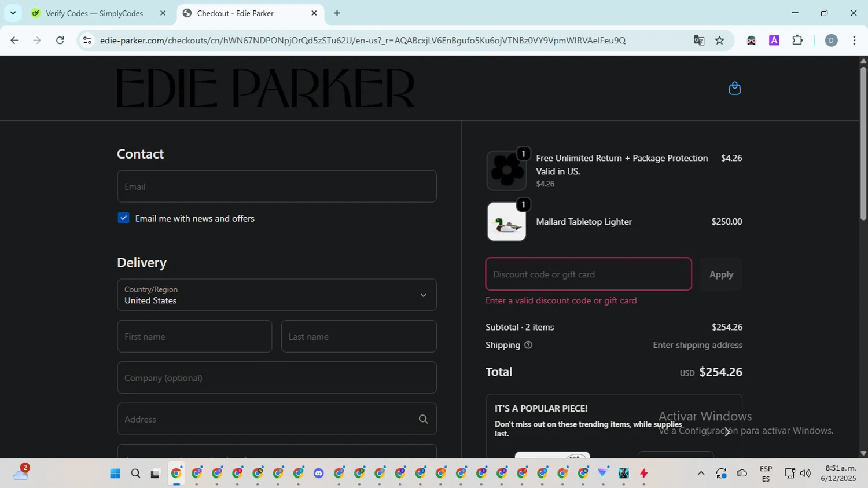Click next arrow in popular piece carousel
Image resolution: width=868 pixels, height=488 pixels.
[x=727, y=432]
